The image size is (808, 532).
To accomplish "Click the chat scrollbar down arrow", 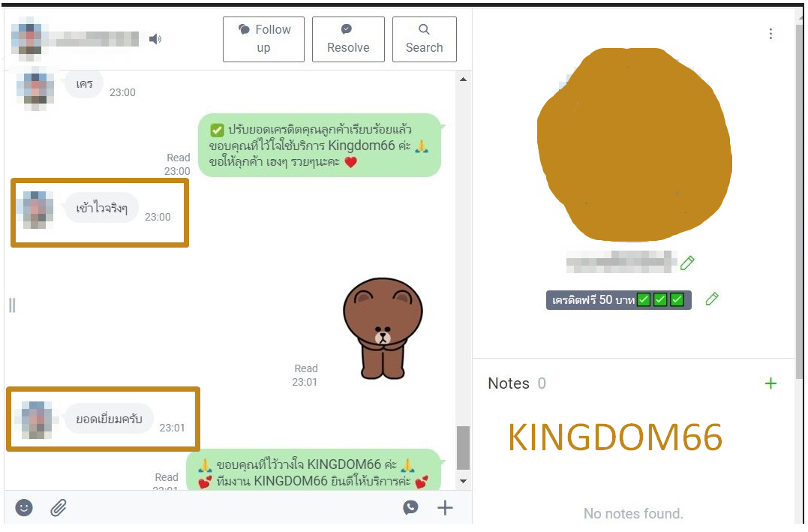I will point(463,481).
